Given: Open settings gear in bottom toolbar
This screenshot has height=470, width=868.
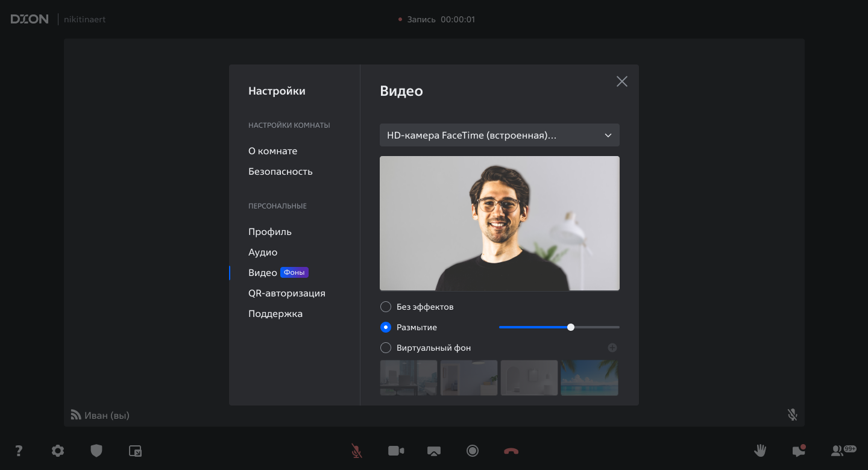Looking at the screenshot, I should pyautogui.click(x=58, y=451).
